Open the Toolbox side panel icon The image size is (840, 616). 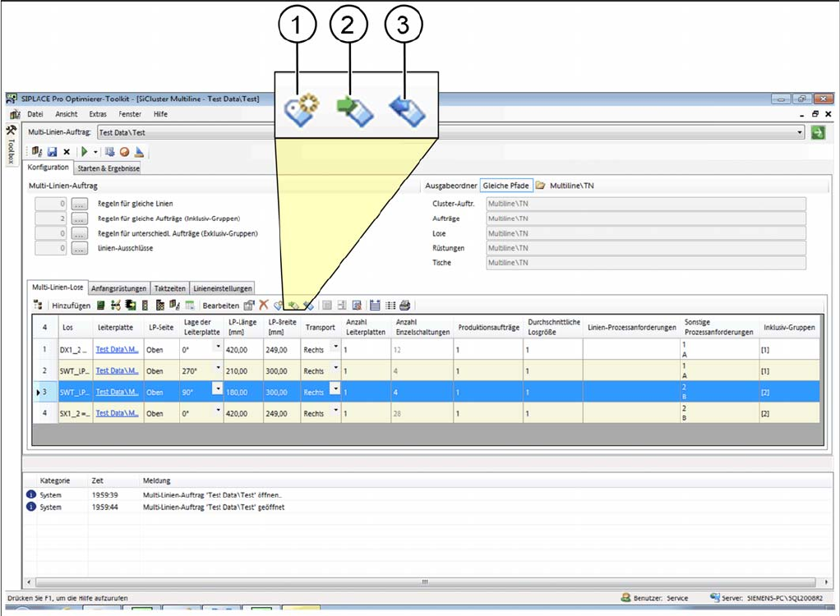[11, 131]
